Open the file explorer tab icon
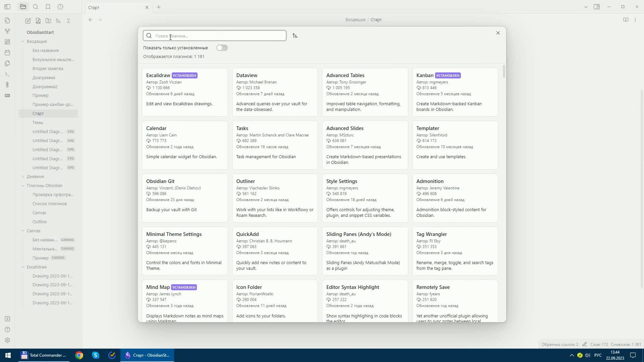The image size is (644, 362). (x=23, y=7)
